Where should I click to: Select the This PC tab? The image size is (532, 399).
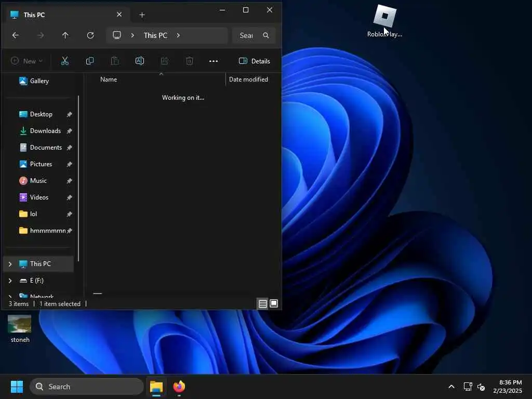click(66, 15)
